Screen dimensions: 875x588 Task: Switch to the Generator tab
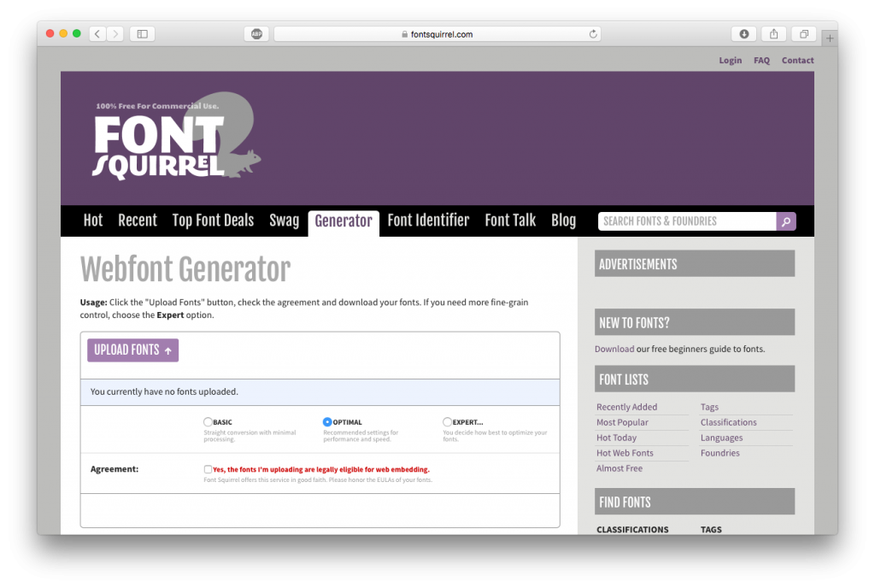coord(344,222)
